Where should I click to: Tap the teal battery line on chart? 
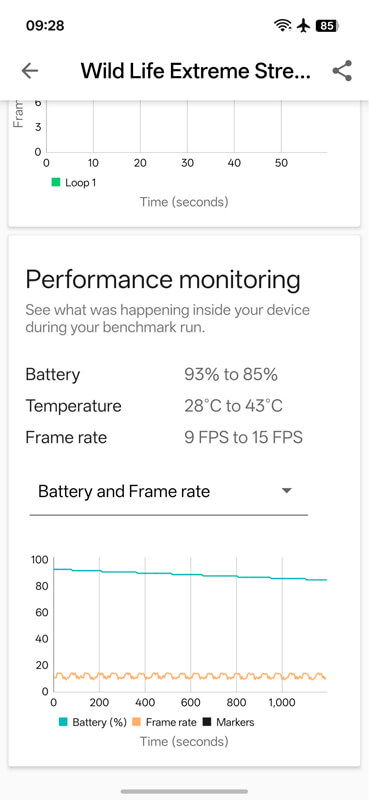190,574
